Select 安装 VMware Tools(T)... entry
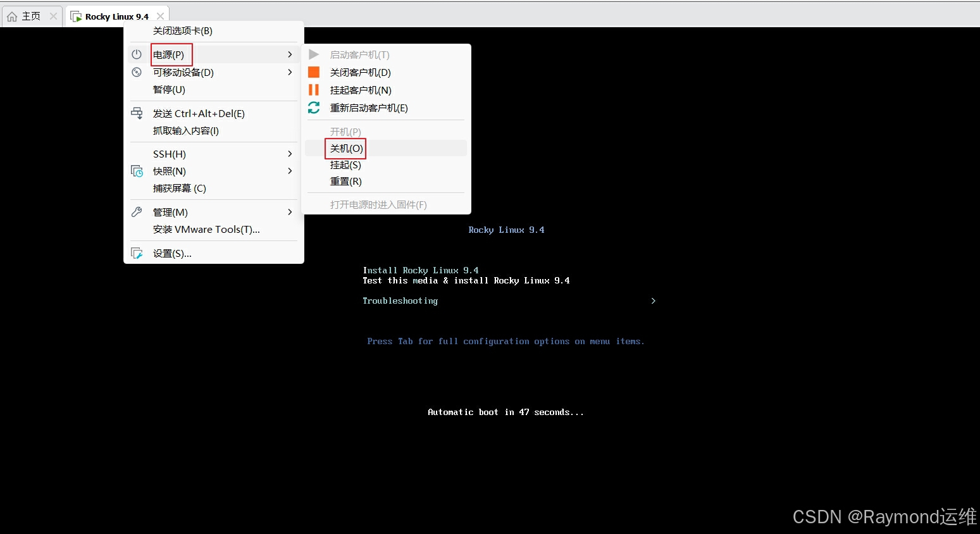The width and height of the screenshot is (980, 534). pyautogui.click(x=214, y=229)
